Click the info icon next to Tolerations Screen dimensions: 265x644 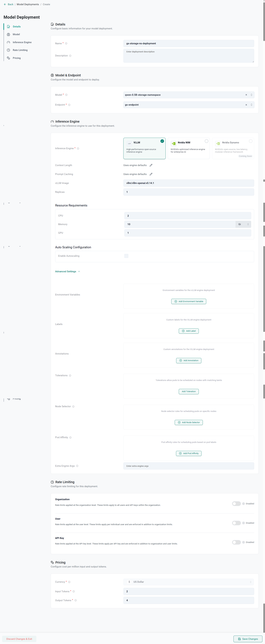click(x=70, y=375)
